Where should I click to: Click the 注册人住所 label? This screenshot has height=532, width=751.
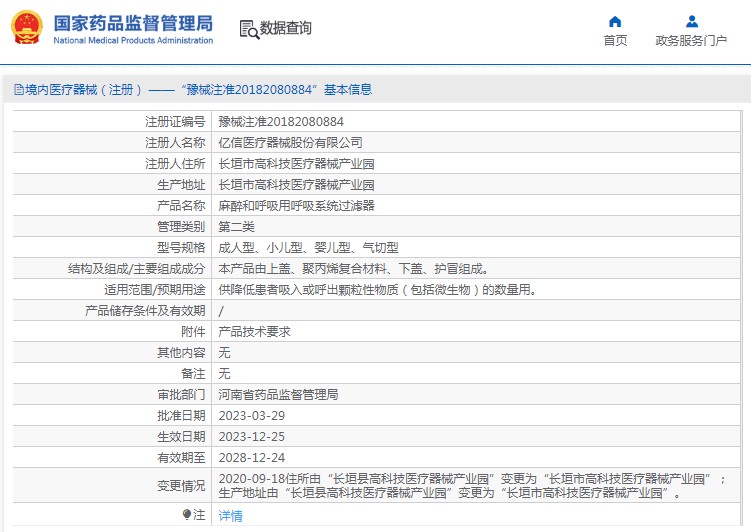(175, 164)
